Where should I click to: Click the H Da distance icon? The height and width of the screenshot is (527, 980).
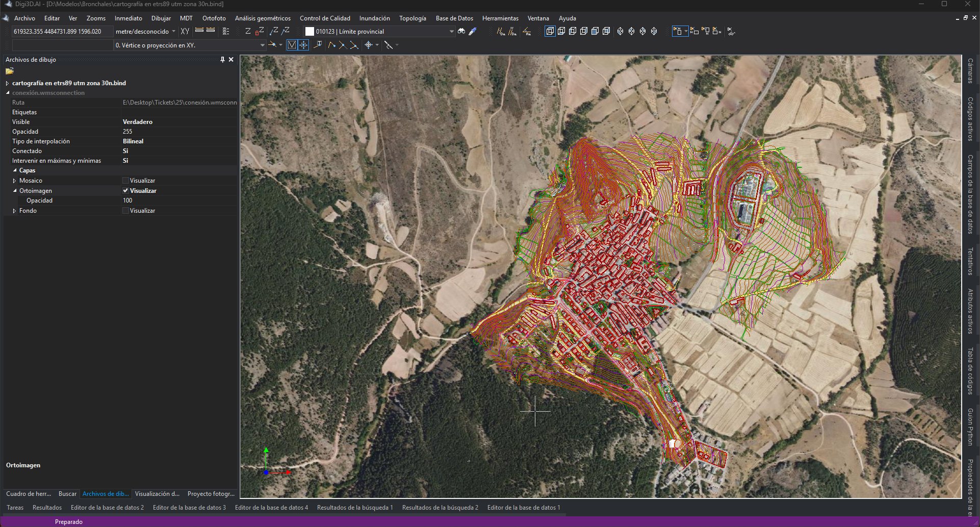(x=501, y=31)
